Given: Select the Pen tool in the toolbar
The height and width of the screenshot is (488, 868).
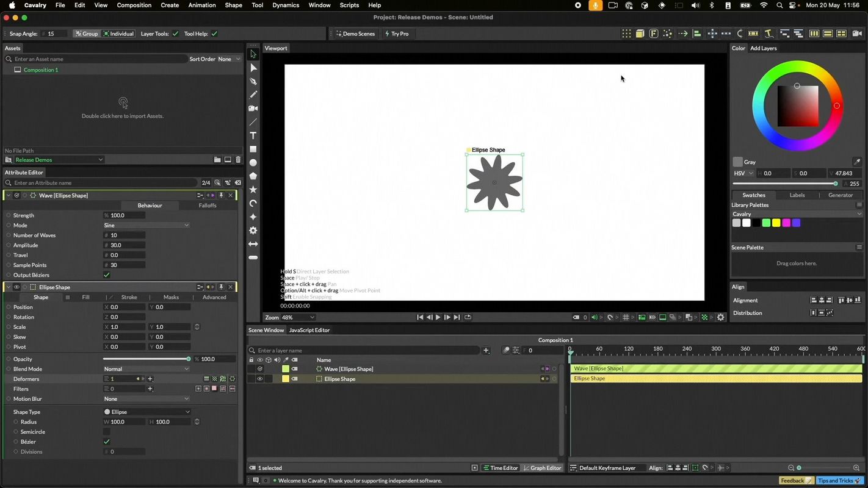Looking at the screenshot, I should click(253, 81).
